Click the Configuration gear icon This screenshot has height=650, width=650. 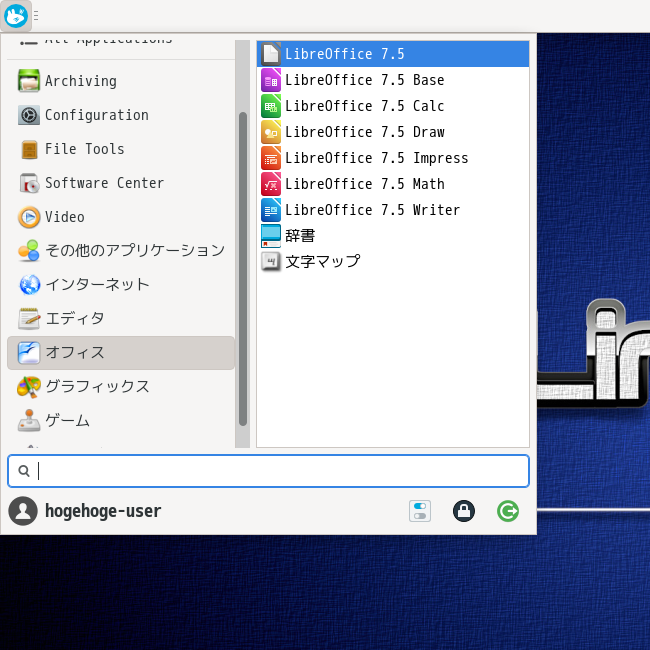pos(29,115)
